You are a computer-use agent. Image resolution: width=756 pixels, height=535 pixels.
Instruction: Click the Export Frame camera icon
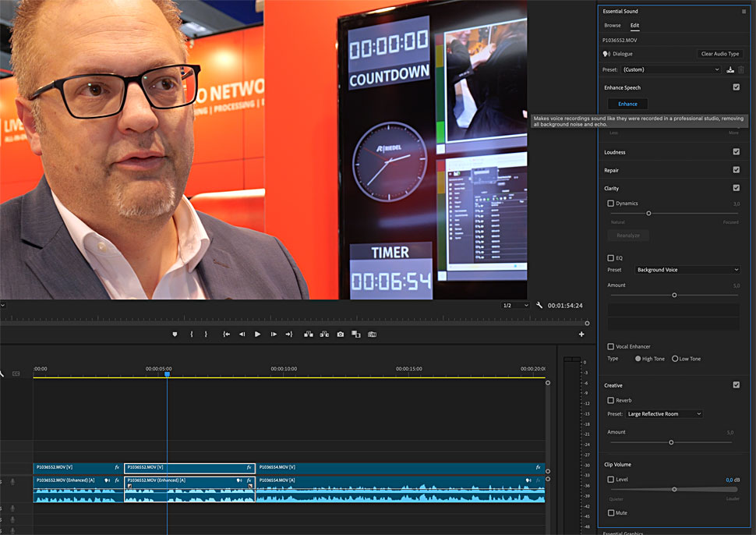pyautogui.click(x=341, y=334)
